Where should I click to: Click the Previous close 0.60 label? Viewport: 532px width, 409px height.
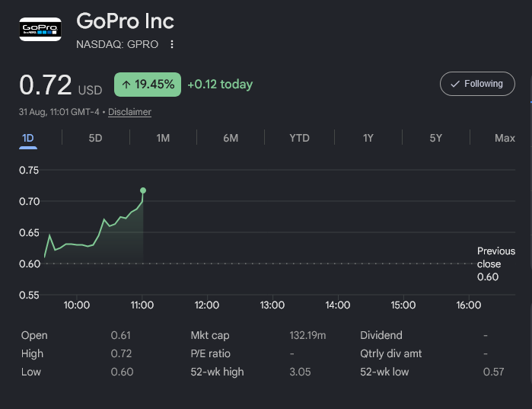click(496, 264)
